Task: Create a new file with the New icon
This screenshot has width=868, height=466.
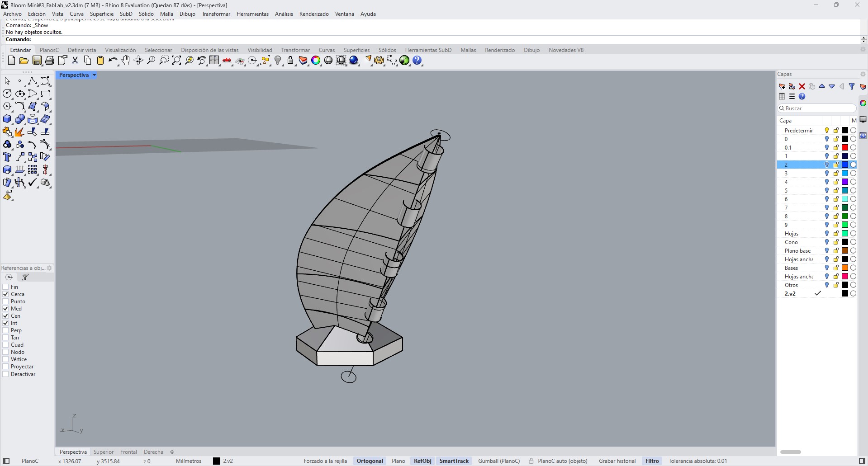Action: coord(12,60)
